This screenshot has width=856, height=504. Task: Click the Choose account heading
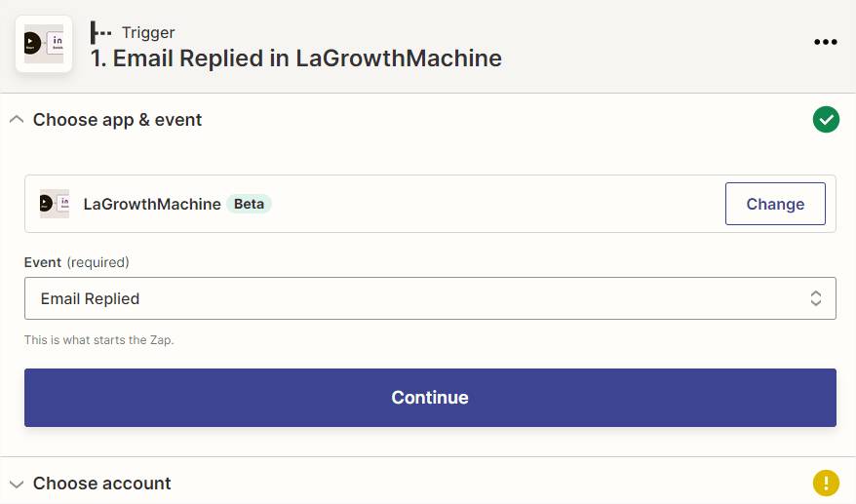pos(101,484)
